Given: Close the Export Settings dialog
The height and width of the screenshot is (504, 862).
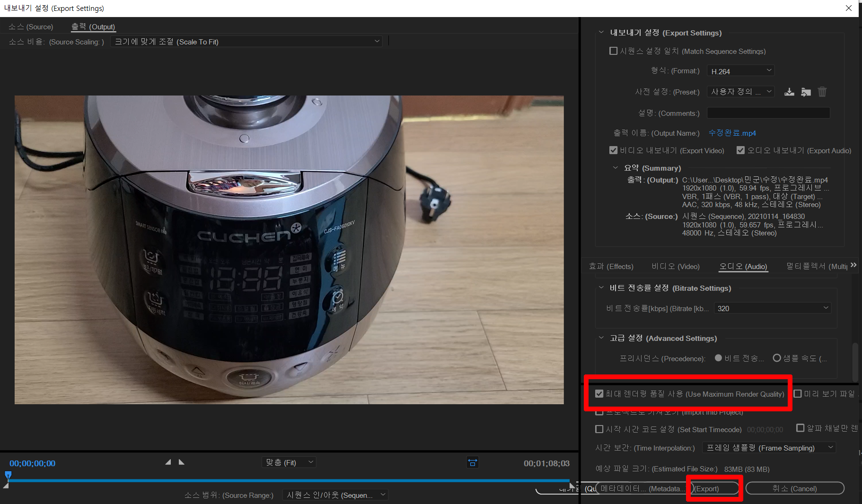Looking at the screenshot, I should [849, 8].
